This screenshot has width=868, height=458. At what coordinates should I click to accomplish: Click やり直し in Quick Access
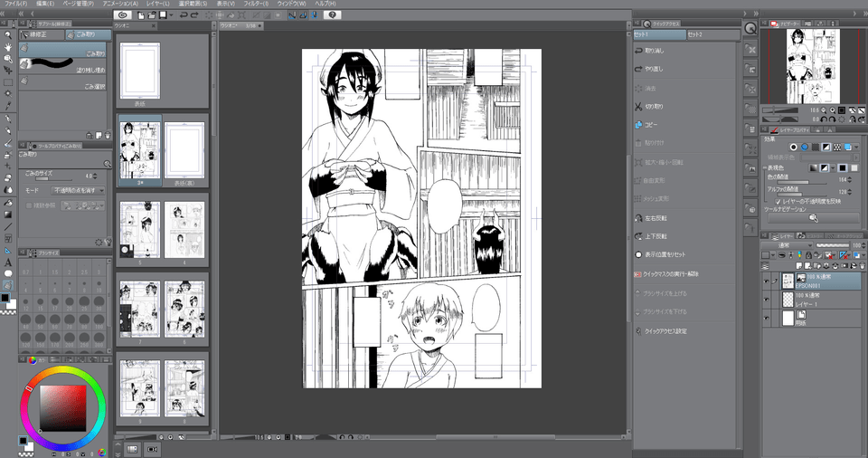654,69
